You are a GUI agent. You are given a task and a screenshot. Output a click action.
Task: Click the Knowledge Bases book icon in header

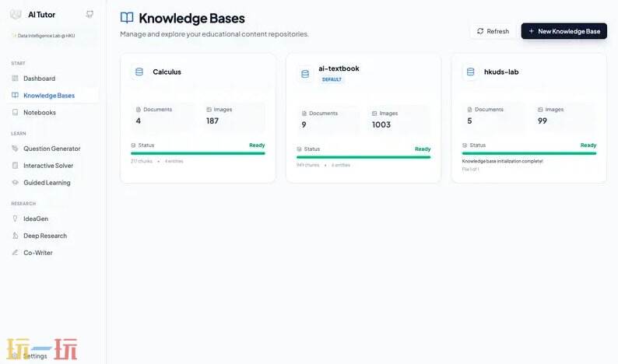click(127, 18)
